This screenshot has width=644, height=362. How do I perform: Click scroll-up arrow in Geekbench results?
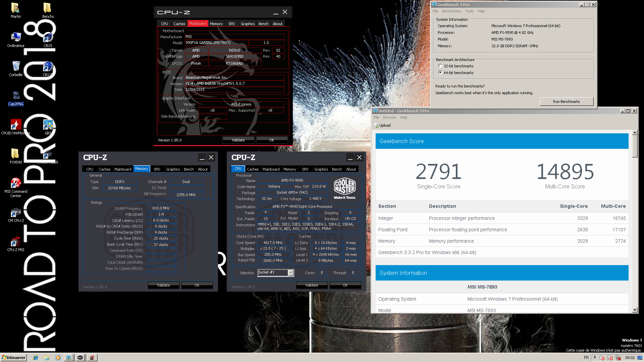tap(635, 133)
